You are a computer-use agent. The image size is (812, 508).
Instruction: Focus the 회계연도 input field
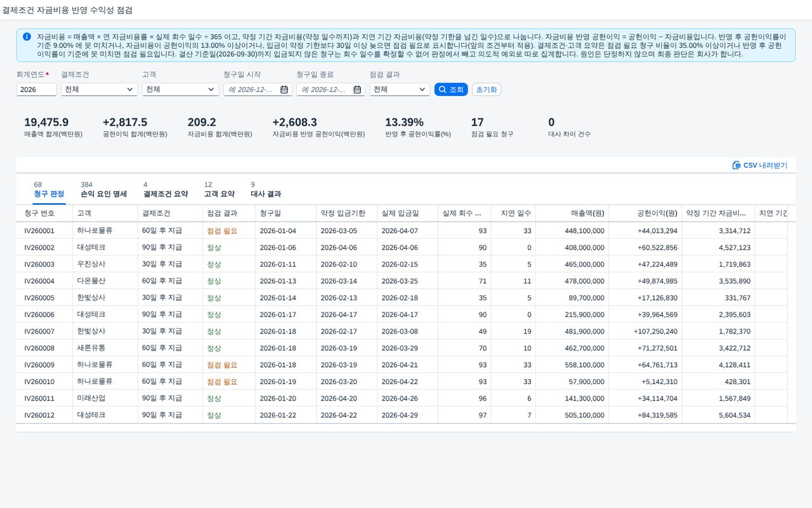[36, 90]
